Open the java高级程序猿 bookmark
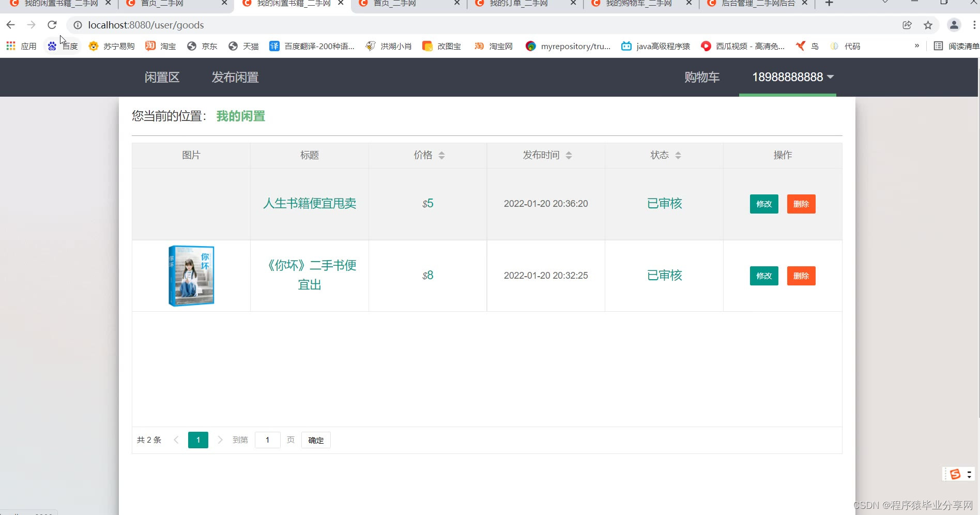 pyautogui.click(x=655, y=46)
